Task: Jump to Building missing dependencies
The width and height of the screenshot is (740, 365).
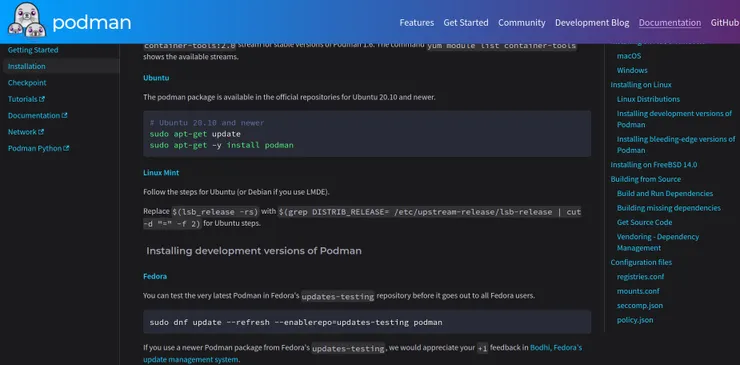Action: pos(668,208)
